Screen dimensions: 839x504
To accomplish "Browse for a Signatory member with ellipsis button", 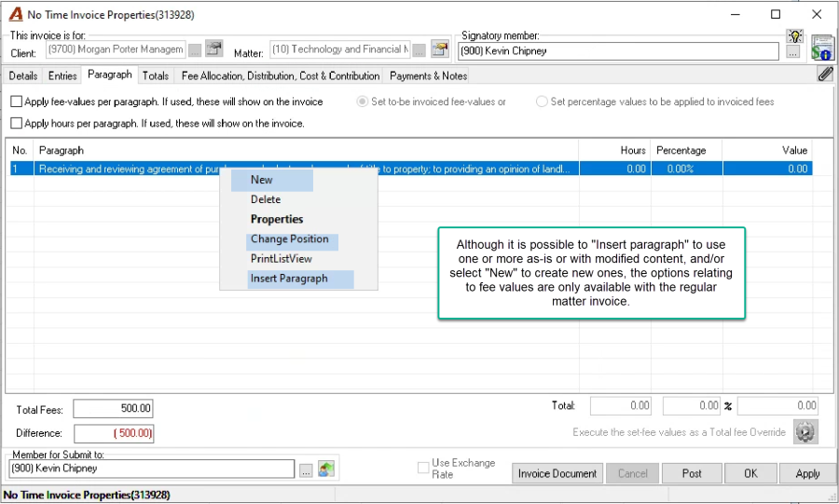I will pos(793,52).
